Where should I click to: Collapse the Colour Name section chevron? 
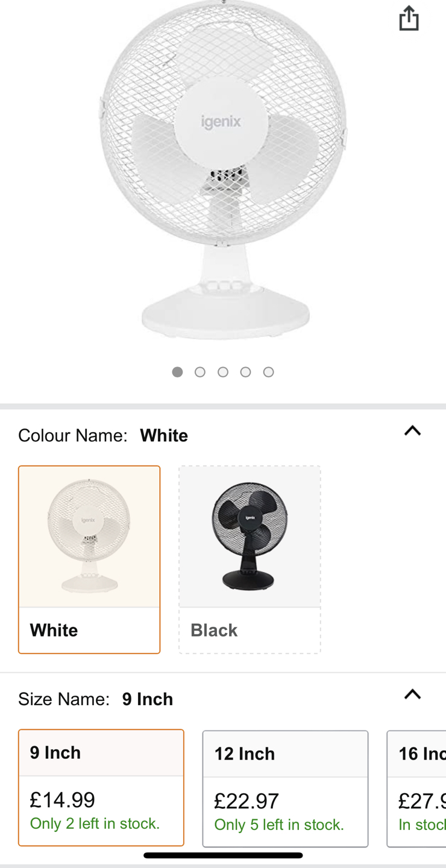[412, 431]
